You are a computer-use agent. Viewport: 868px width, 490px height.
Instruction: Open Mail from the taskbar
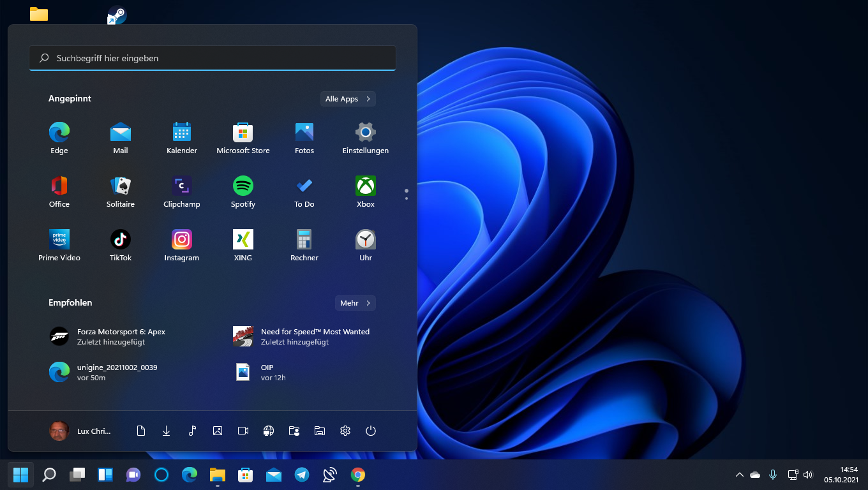pyautogui.click(x=274, y=475)
